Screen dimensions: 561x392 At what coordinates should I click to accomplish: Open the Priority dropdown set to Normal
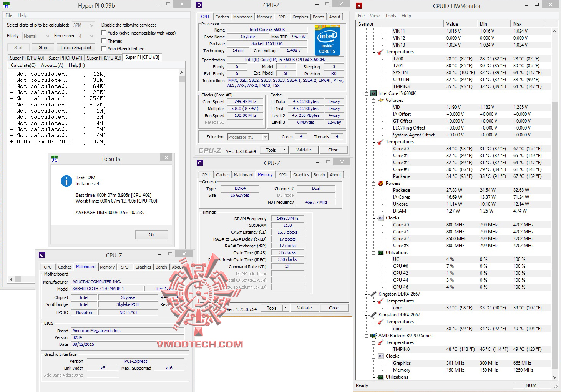(x=37, y=36)
